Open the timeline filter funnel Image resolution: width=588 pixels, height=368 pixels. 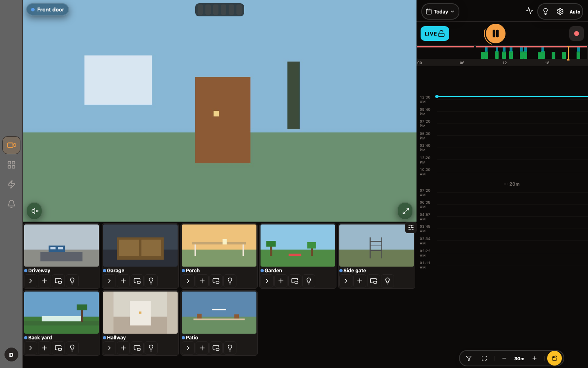pos(469,358)
